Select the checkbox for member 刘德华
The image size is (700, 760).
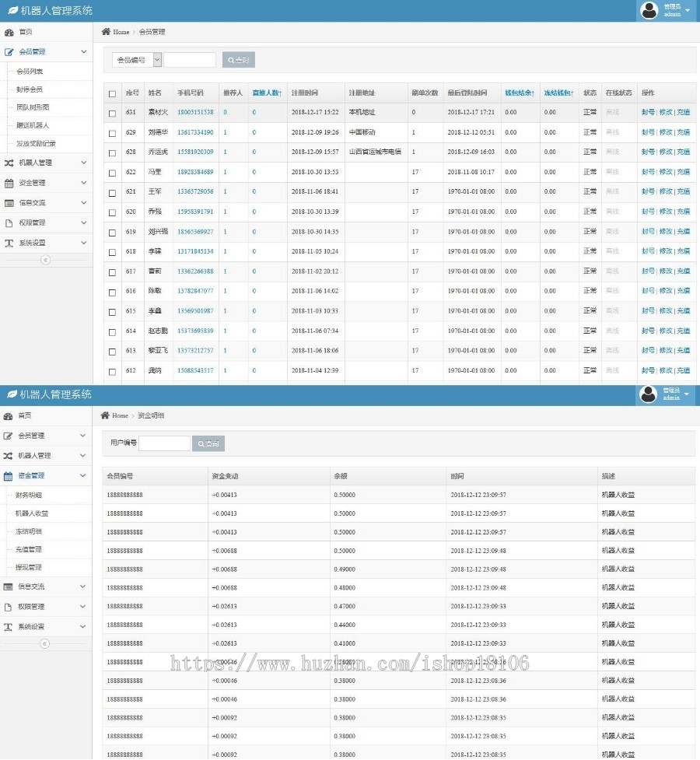[113, 133]
